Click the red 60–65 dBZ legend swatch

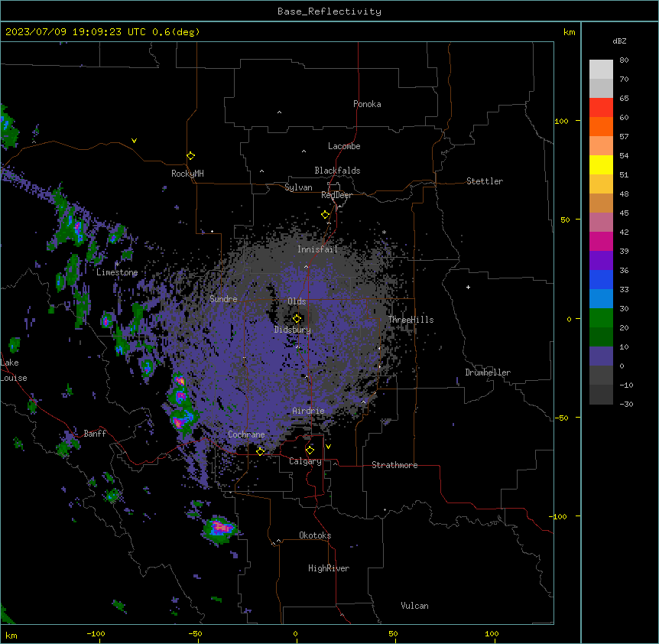(x=601, y=107)
